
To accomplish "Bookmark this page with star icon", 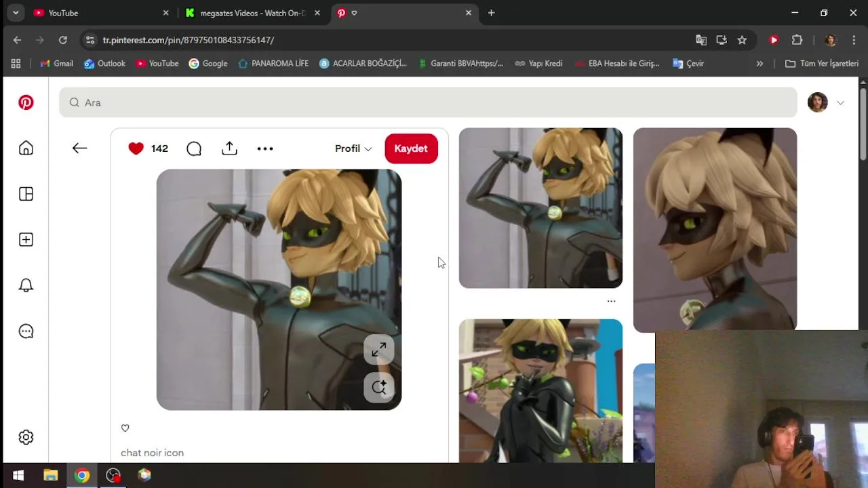I will coord(742,40).
